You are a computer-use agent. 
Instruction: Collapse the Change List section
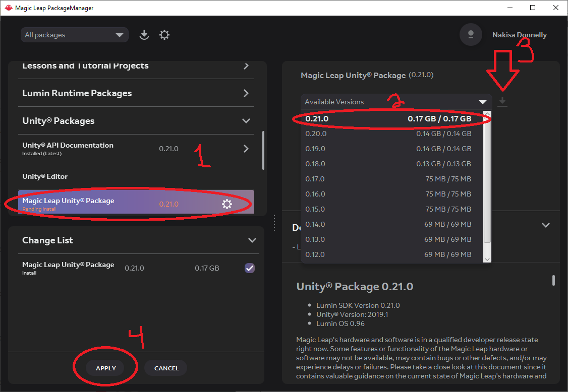pos(252,240)
